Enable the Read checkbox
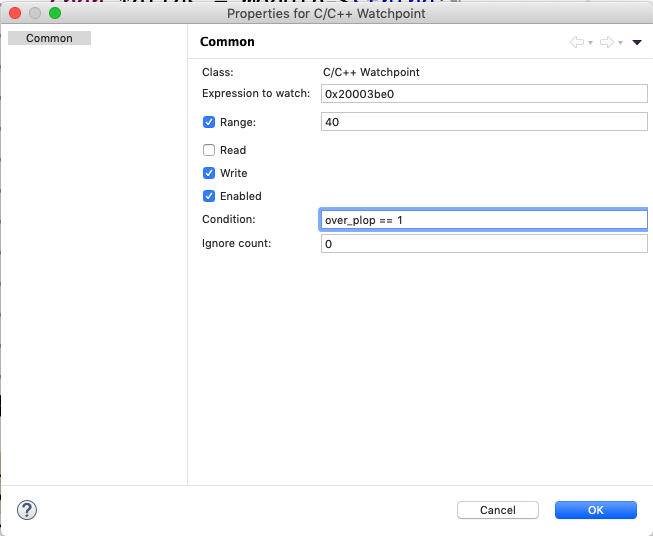 [x=209, y=150]
